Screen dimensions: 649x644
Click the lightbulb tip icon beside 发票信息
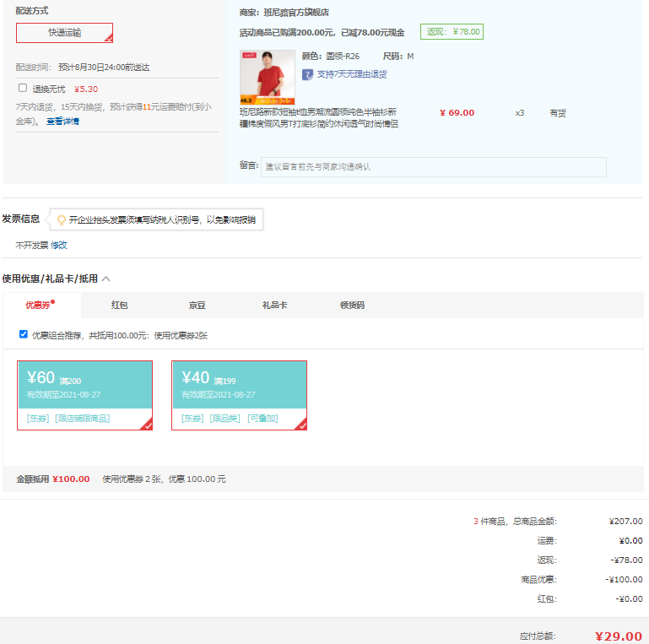point(61,220)
